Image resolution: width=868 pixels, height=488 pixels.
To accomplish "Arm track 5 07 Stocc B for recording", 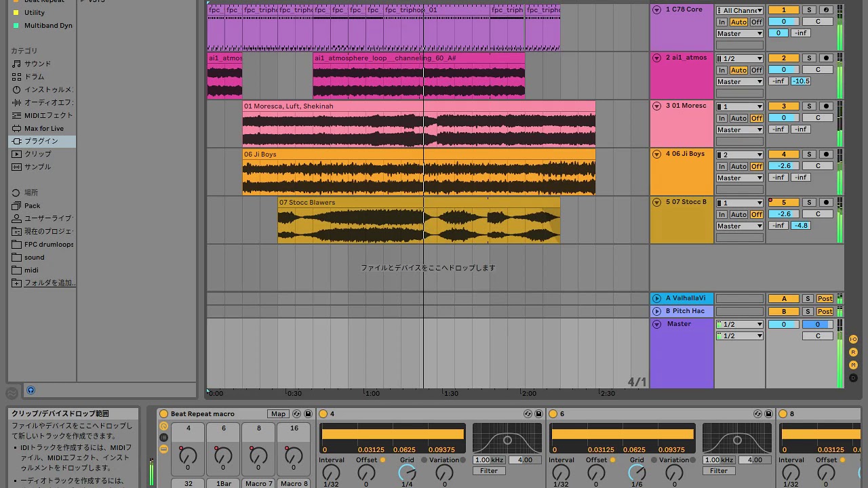I will click(826, 203).
